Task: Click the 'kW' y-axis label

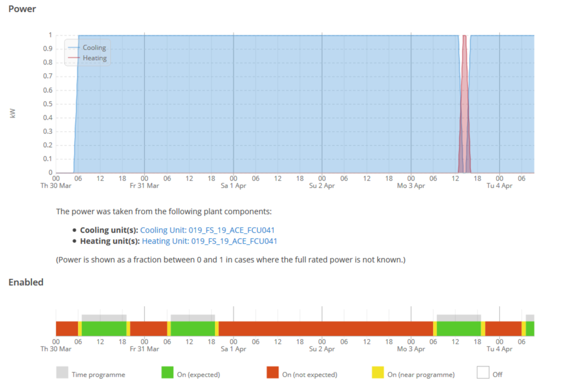Action: 13,113
